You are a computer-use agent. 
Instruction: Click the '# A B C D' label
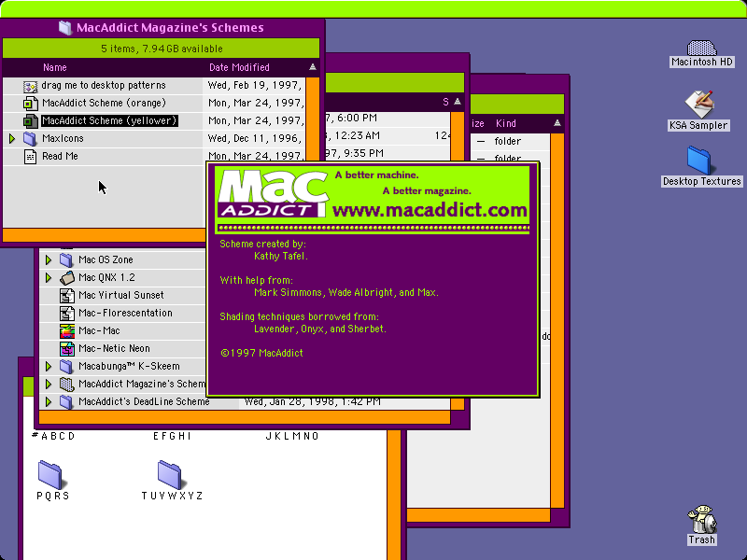click(x=53, y=436)
